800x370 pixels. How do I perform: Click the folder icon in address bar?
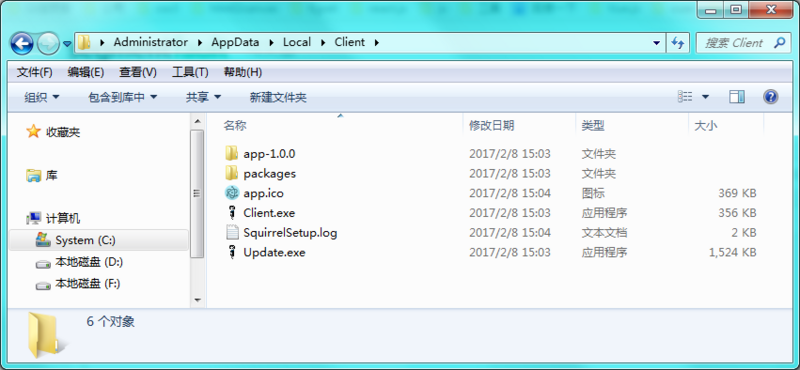pyautogui.click(x=84, y=42)
